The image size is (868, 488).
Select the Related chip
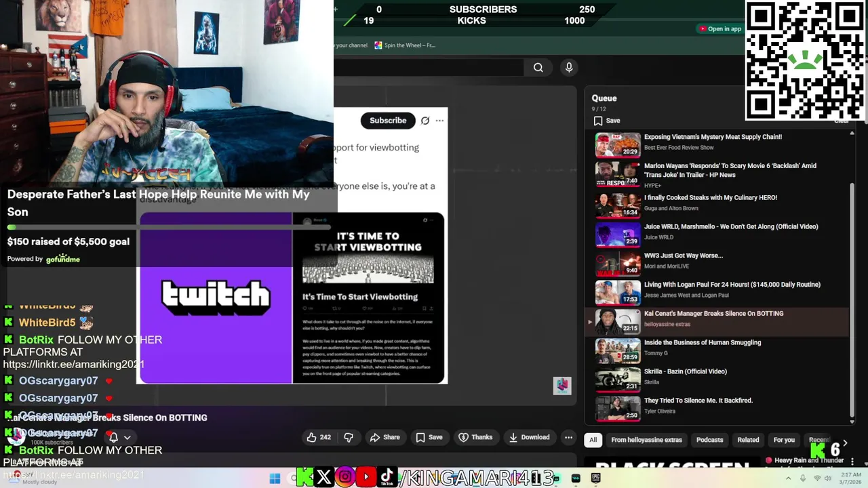tap(748, 440)
